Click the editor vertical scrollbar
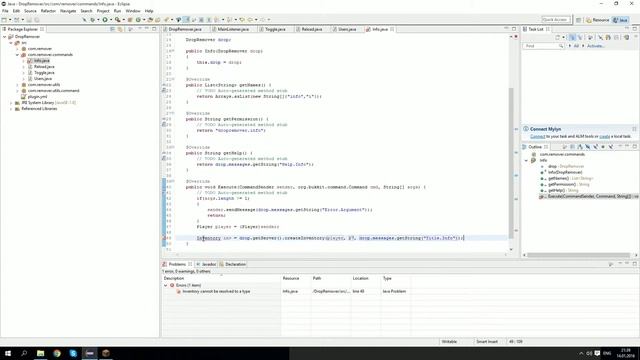Image resolution: width=640 pixels, height=360 pixels. [511, 163]
